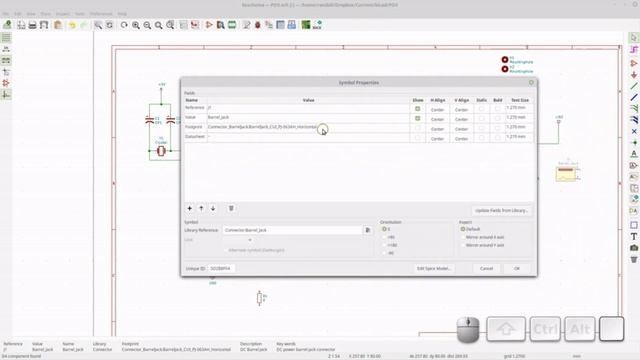This screenshot has width=640, height=360.
Task: Enable Italic for Value field
Action: pos(482,118)
